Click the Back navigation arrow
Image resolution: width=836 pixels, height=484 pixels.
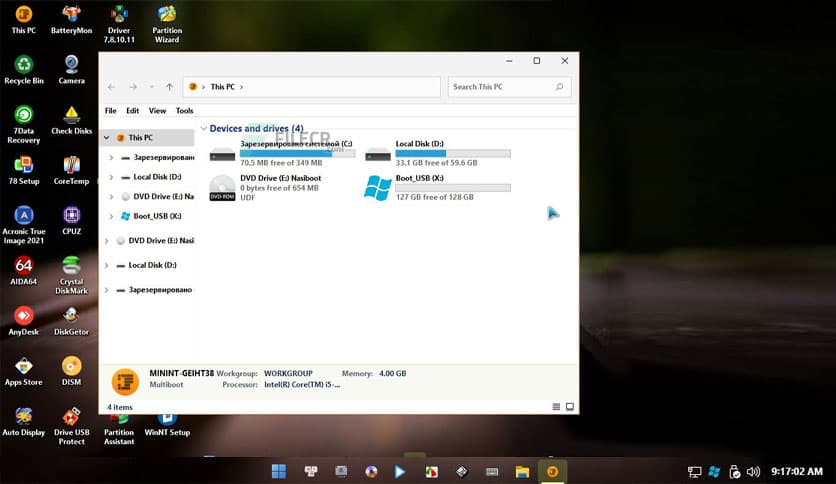tap(112, 87)
